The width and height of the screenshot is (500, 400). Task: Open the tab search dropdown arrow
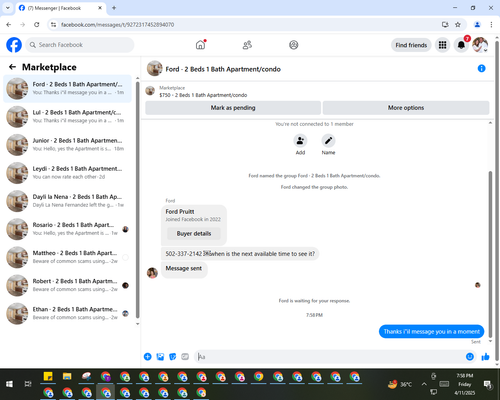click(8, 8)
